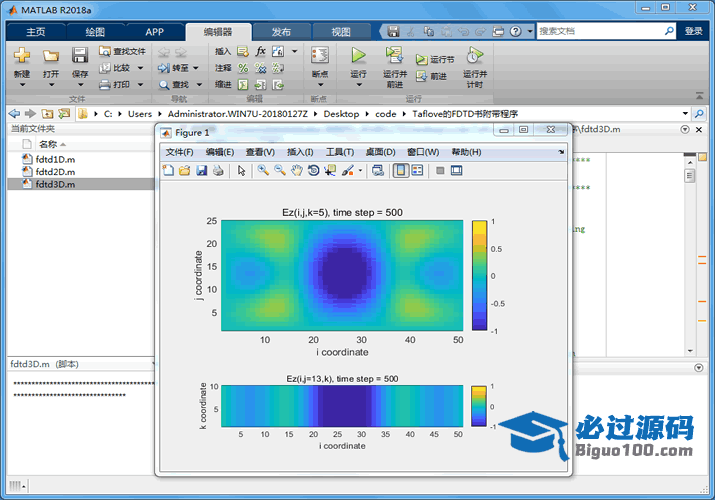The image size is (715, 500).
Task: Open the Run (运行) dropdown arrow
Action: pos(358,85)
